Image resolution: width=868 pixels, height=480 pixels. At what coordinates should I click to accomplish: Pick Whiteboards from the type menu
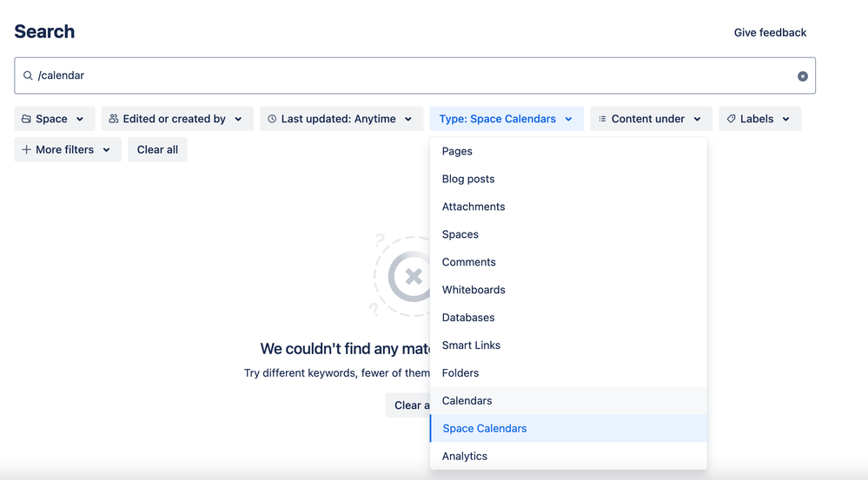point(568,290)
